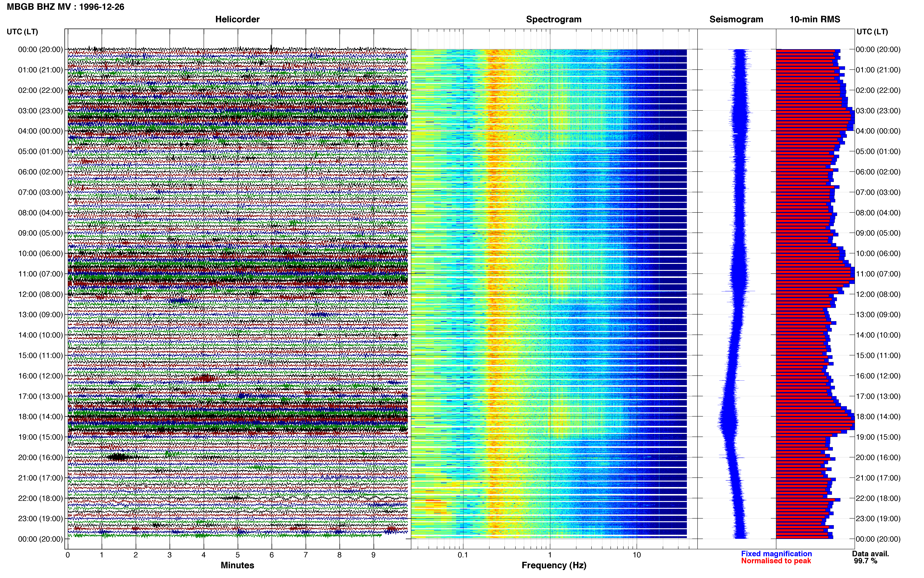The image size is (924, 578).
Task: Click the UTC (LT) label beside the Helicorder
Action: [x=22, y=32]
